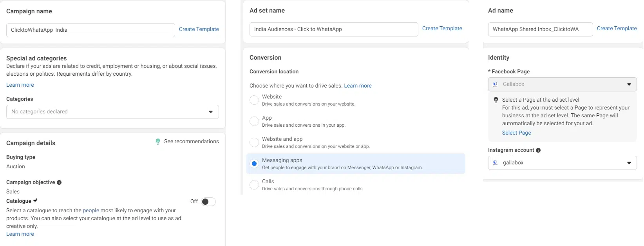Click the Ad name text field

pyautogui.click(x=540, y=29)
